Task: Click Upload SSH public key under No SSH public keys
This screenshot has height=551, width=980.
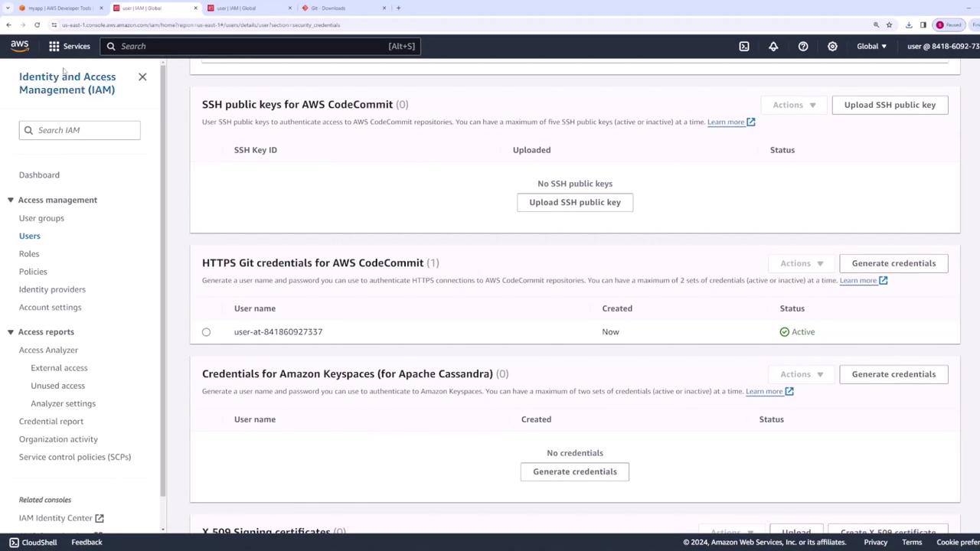Action: 575,202
